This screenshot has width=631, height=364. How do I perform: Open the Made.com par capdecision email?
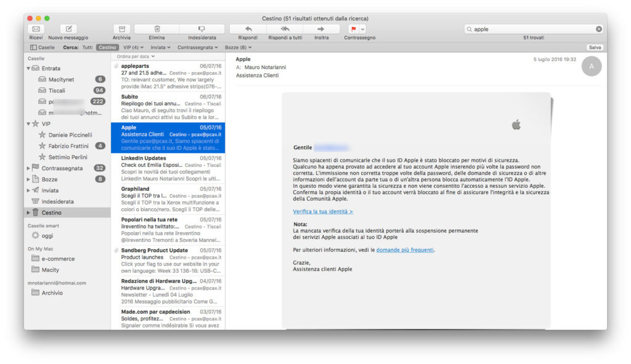(168, 319)
